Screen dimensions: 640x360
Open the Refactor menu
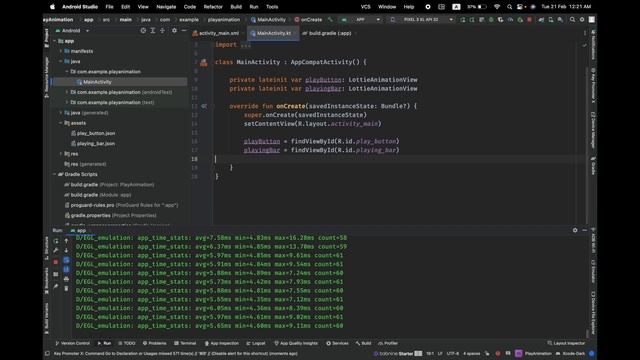[x=213, y=7]
